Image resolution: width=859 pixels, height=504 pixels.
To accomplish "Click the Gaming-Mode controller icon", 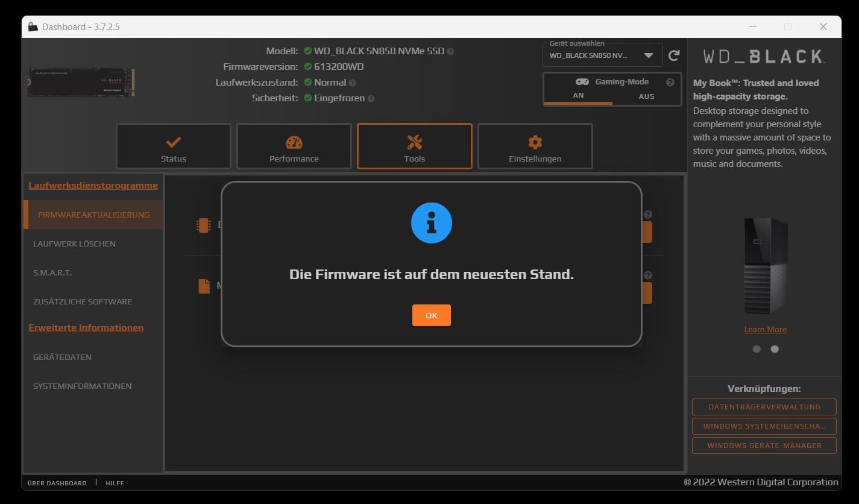I will click(x=582, y=81).
